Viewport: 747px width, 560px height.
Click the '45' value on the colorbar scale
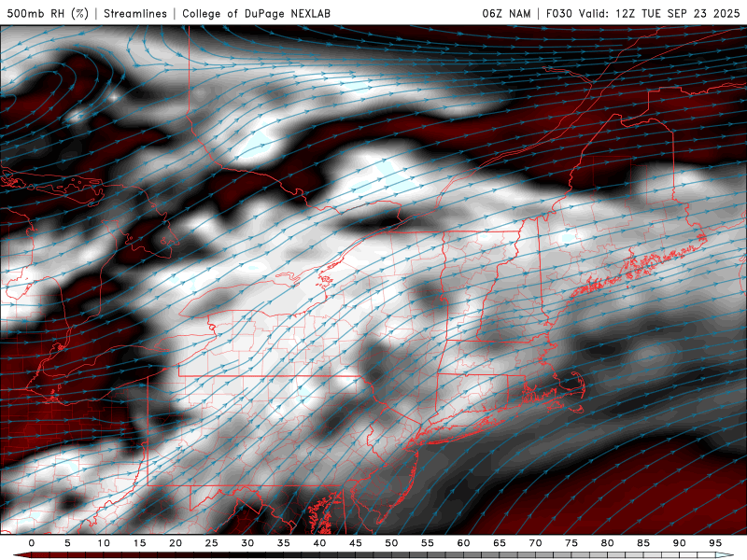pyautogui.click(x=356, y=543)
